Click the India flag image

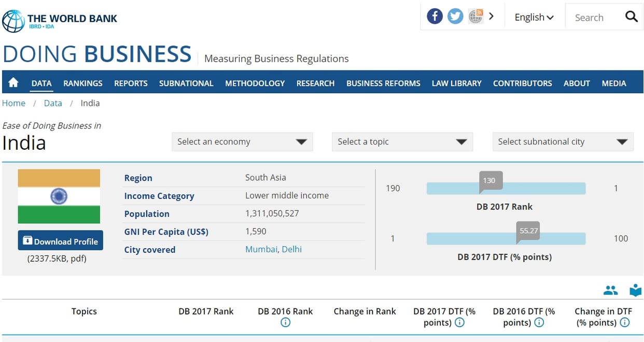point(59,196)
